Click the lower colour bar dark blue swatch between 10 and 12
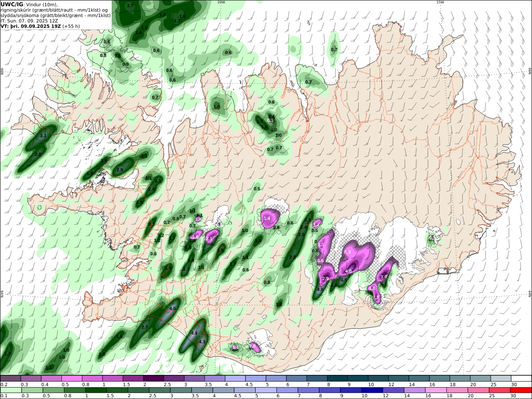532x399 pixels. pyautogui.click(x=372, y=390)
